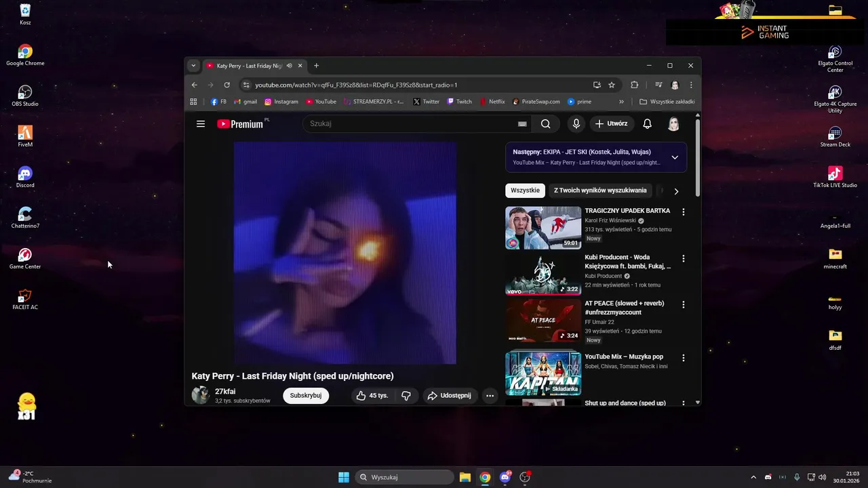Mute the tab via speaker icon
Viewport: 868px width, 488px height.
pos(290,66)
